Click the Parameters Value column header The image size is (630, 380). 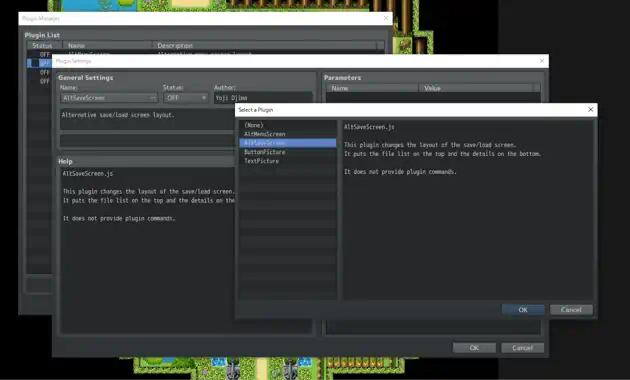pos(476,88)
